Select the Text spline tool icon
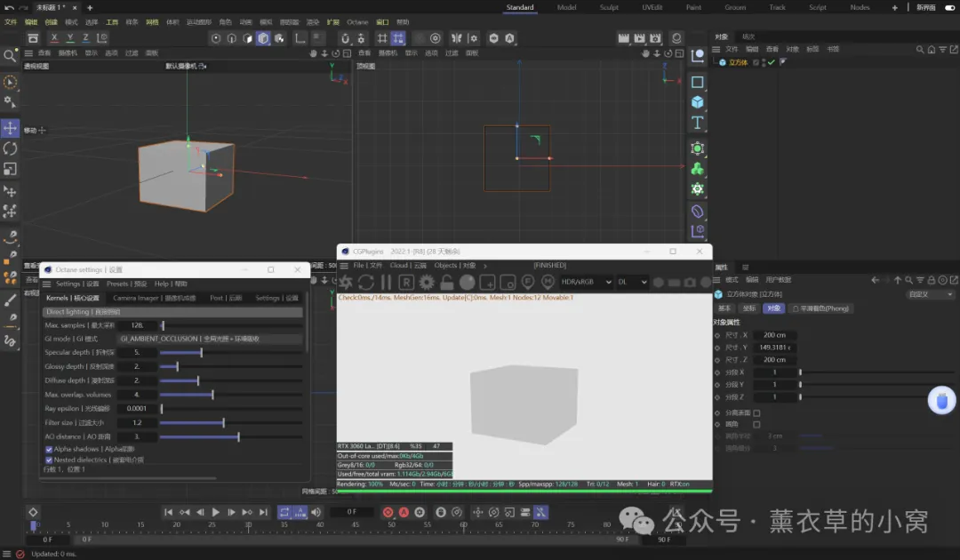960x560 pixels. coord(698,123)
